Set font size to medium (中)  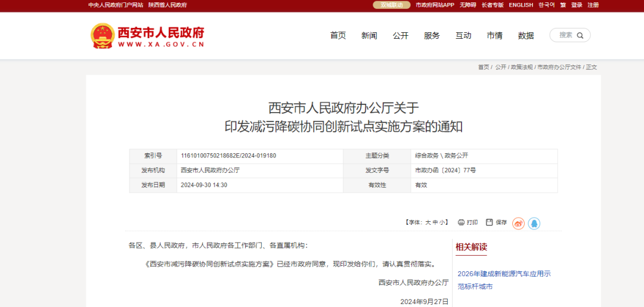435,222
